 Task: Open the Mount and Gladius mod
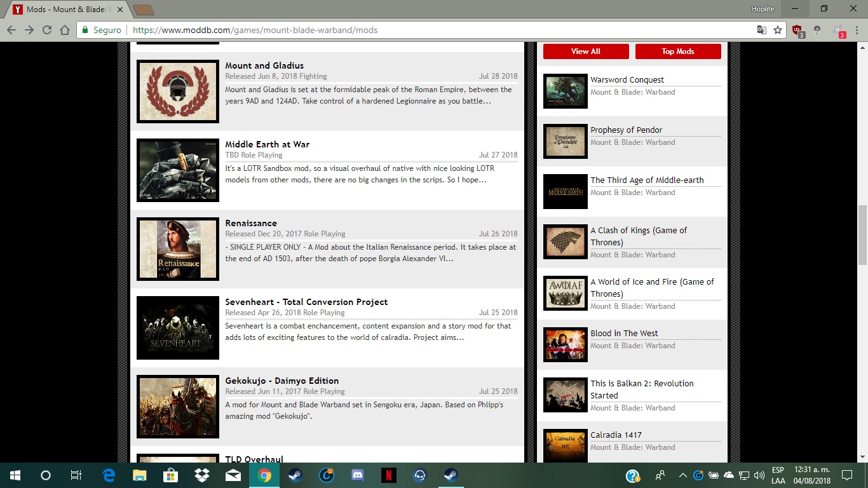point(264,65)
